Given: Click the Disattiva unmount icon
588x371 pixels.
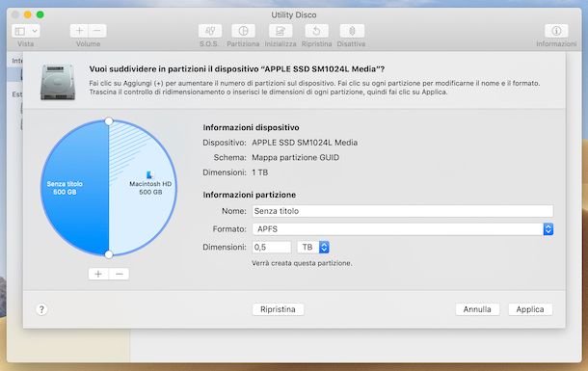Looking at the screenshot, I should pos(352,31).
